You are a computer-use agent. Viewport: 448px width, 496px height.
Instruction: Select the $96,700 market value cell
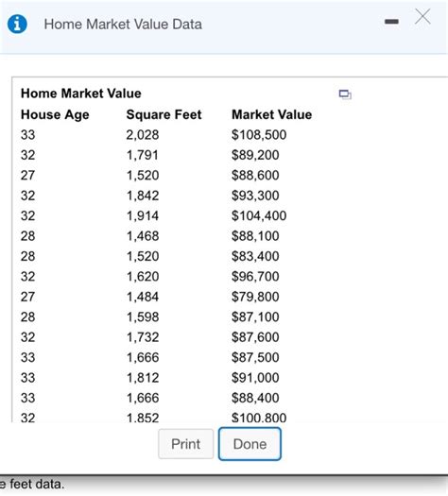(255, 277)
